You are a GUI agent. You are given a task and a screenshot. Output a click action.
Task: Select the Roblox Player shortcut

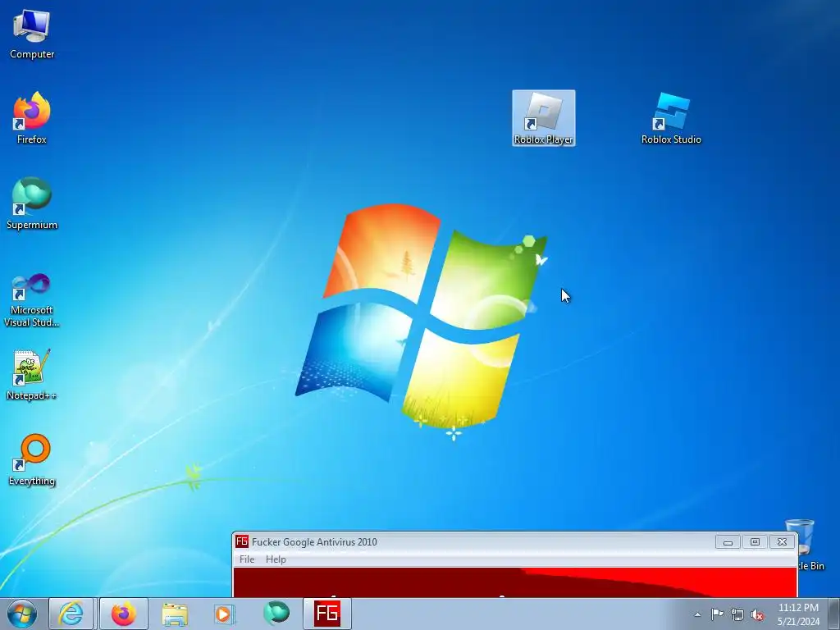click(x=544, y=118)
